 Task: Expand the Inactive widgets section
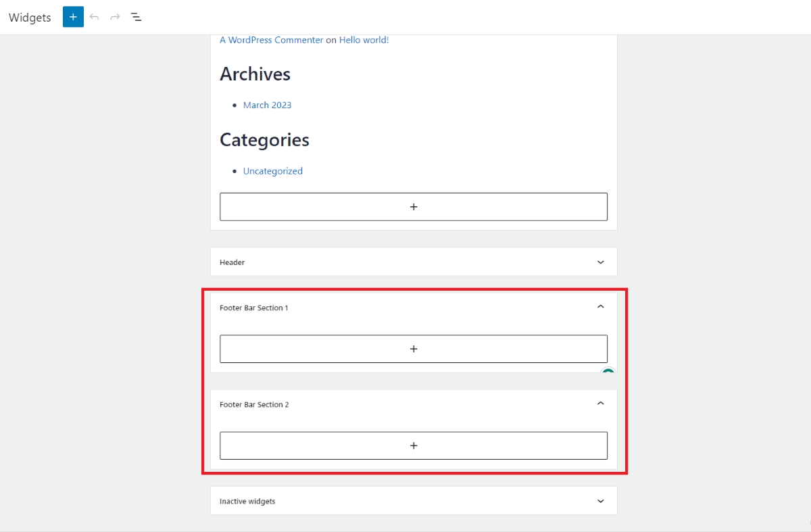[600, 501]
